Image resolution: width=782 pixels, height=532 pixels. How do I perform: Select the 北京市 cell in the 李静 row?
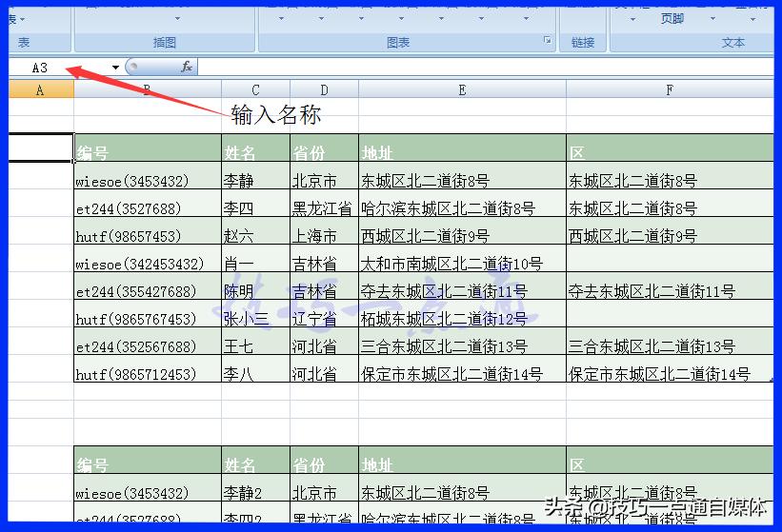pos(324,175)
